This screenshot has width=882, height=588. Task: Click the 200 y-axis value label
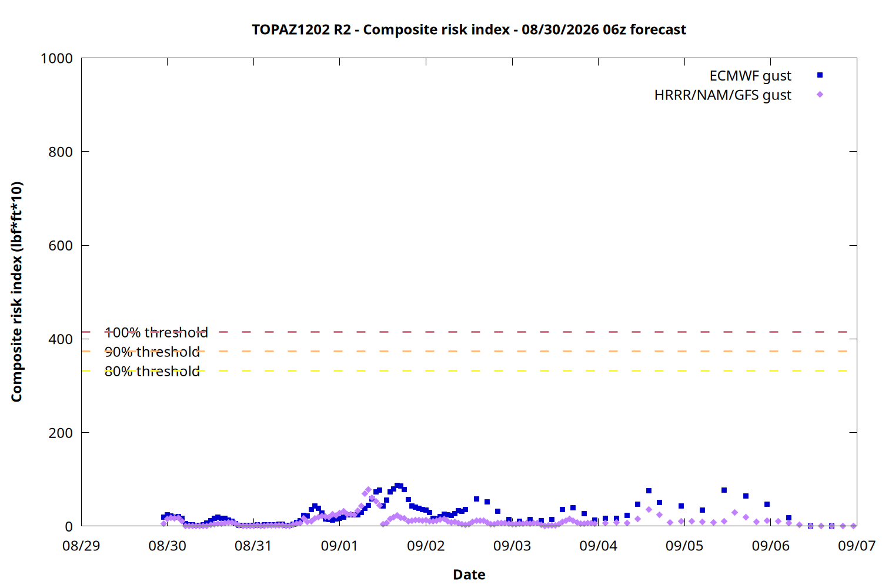[61, 433]
